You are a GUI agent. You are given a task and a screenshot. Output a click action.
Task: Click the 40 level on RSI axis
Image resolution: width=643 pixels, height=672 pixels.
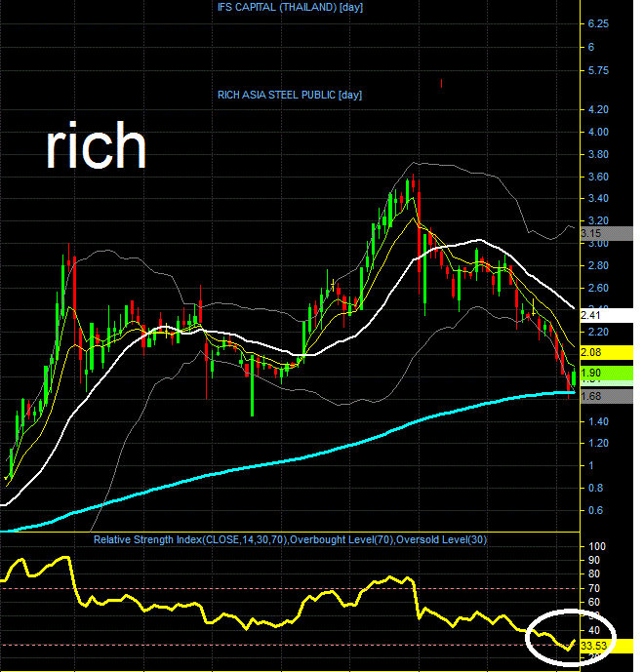tap(593, 630)
